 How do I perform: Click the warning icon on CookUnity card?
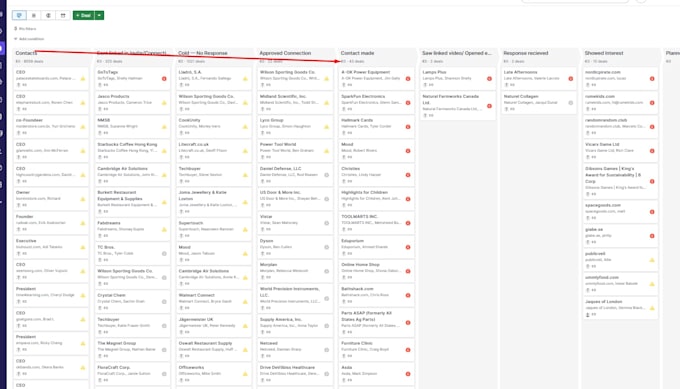click(245, 127)
